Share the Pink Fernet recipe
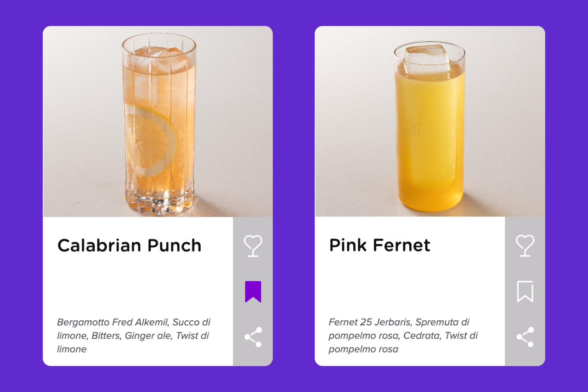This screenshot has height=392, width=588. [525, 337]
